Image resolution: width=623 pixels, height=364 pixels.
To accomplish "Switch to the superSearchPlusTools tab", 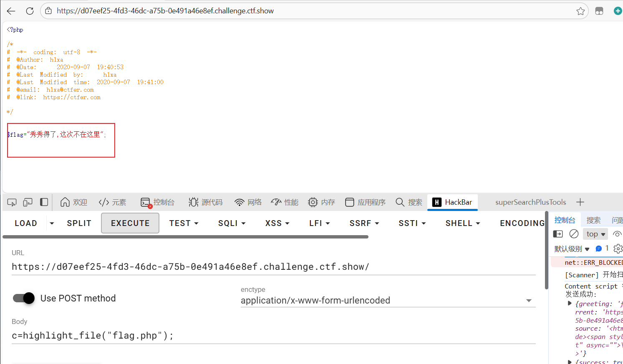I will click(530, 202).
